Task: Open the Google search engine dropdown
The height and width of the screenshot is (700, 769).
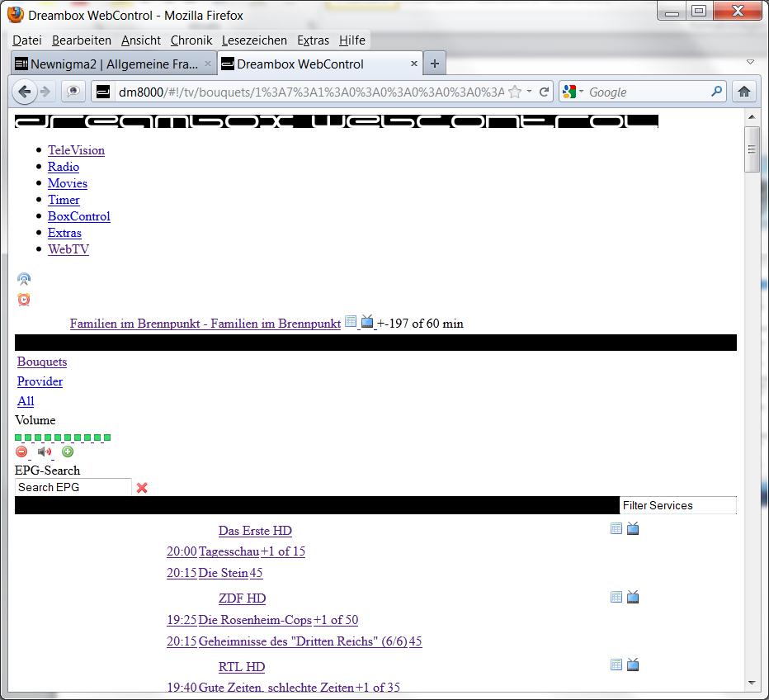Action: pos(574,92)
